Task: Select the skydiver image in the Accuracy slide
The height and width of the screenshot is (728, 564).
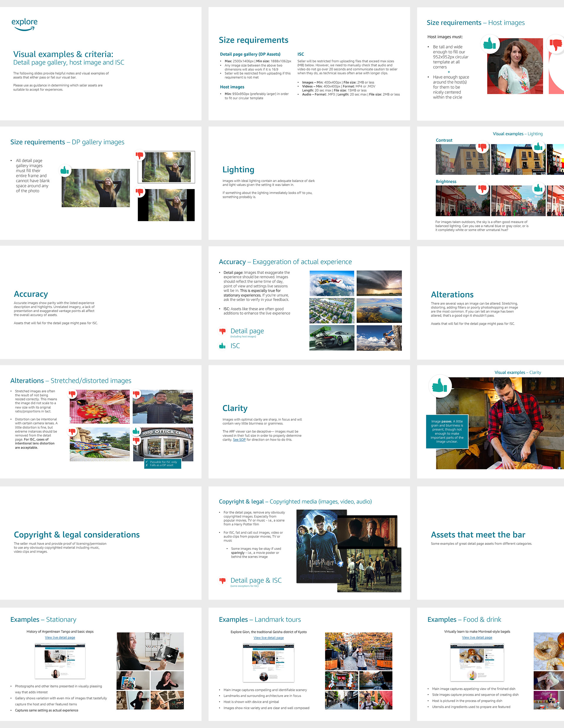Action: click(332, 283)
